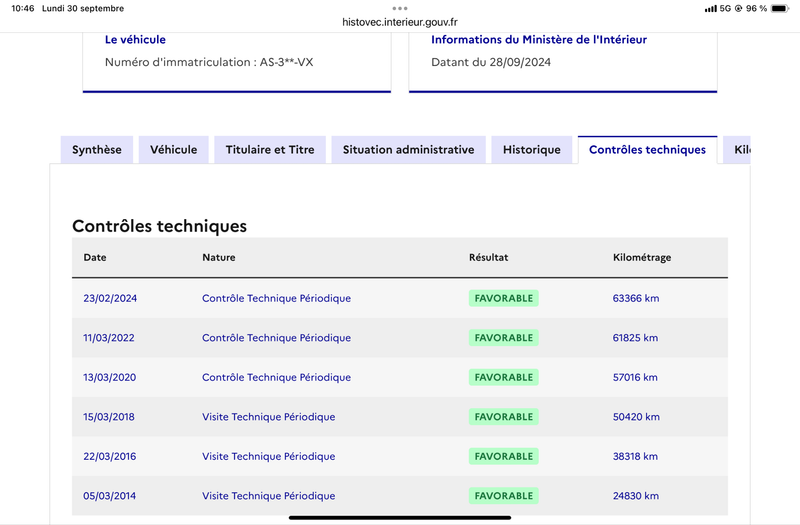Click 'Contrôle Technique Périodique' in the 11/03/2022 row
This screenshot has width=800, height=525.
[x=277, y=338]
